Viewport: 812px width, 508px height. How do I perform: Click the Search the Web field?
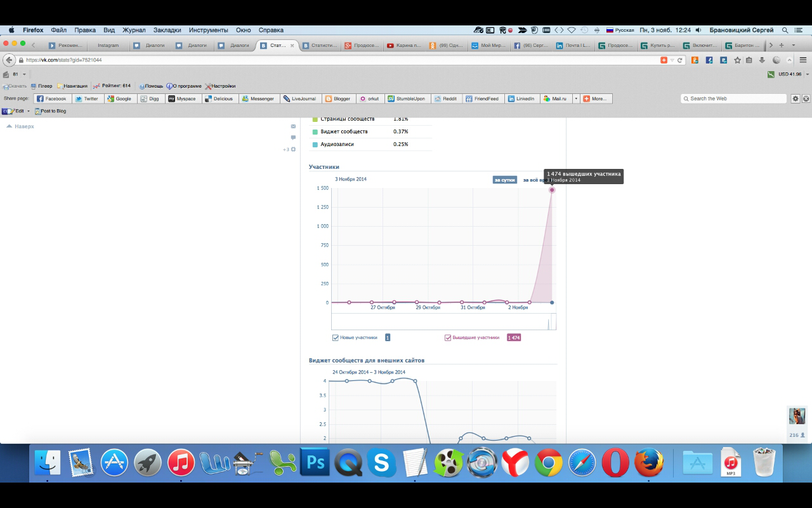coord(734,98)
